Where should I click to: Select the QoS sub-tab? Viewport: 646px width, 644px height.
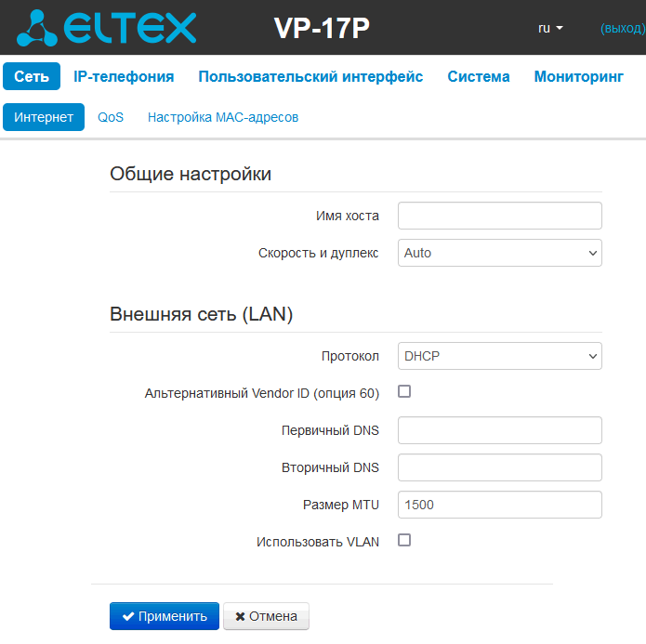[111, 117]
